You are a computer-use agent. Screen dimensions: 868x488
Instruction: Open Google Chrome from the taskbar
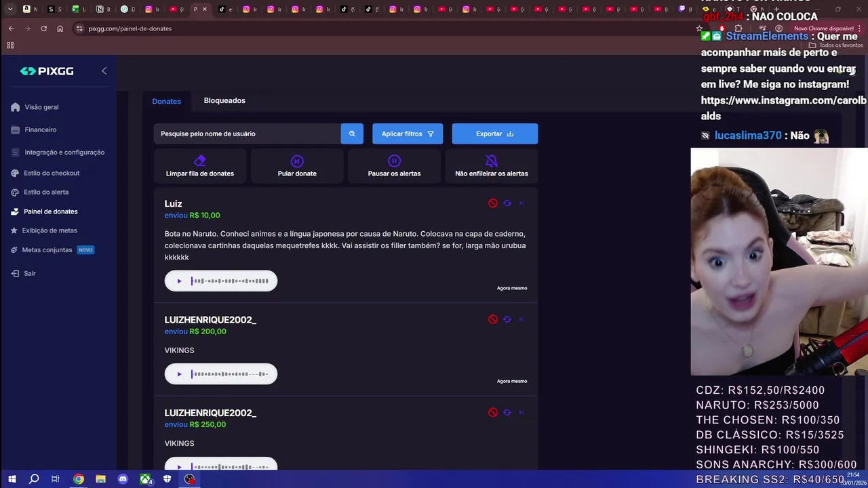click(79, 479)
